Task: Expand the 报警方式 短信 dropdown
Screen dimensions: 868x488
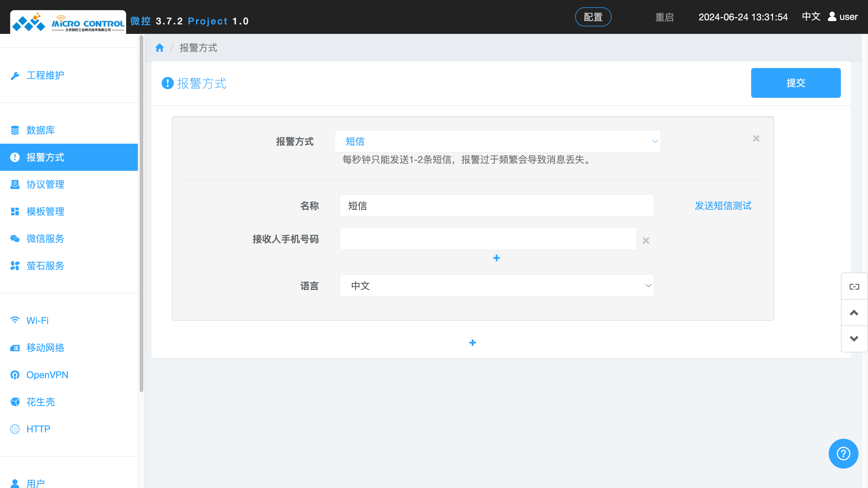Action: pos(497,141)
